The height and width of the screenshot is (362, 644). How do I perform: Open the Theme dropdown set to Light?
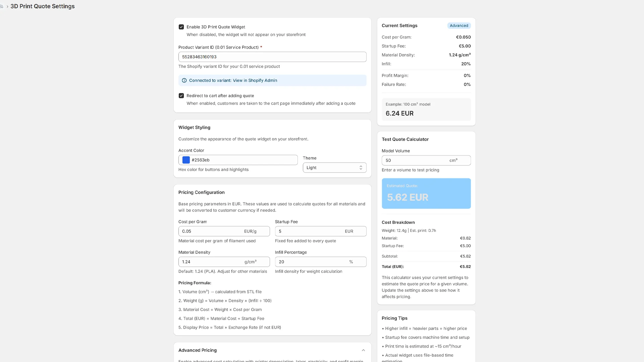coord(334,168)
